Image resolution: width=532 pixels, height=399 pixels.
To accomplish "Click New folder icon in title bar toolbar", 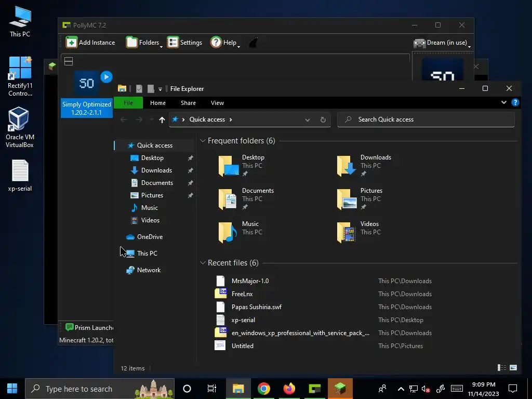I will 151,88.
